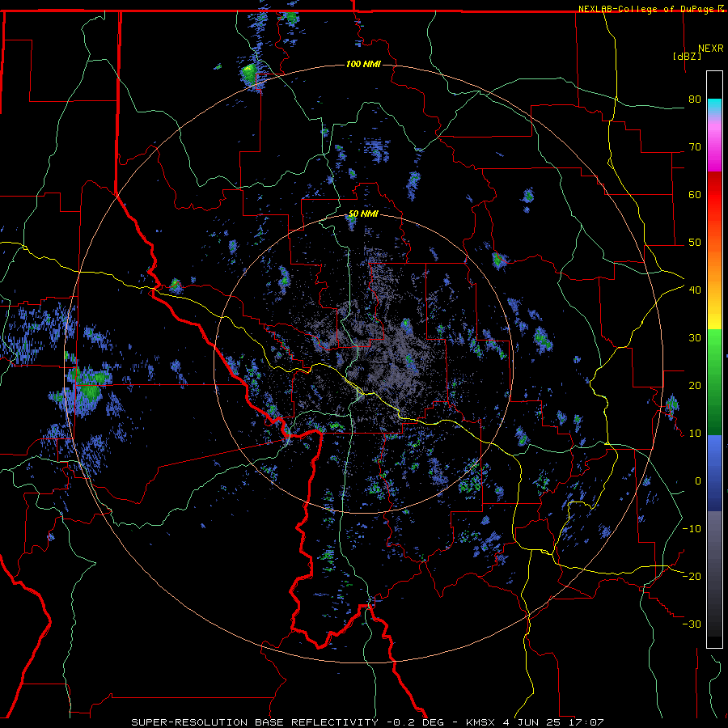The height and width of the screenshot is (728, 728).
Task: Click the 10 value on the dBZ scale
Action: point(695,434)
